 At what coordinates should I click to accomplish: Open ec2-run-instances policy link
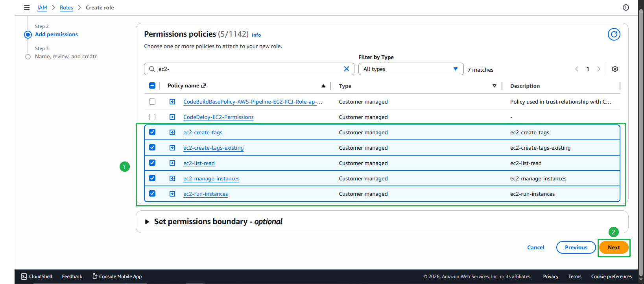point(205,194)
